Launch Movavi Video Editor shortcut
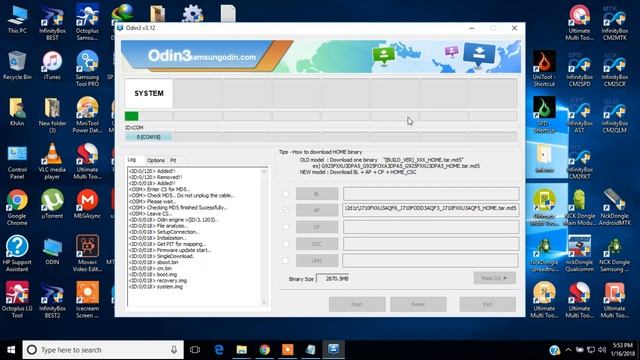This screenshot has width=640, height=360. click(87, 254)
